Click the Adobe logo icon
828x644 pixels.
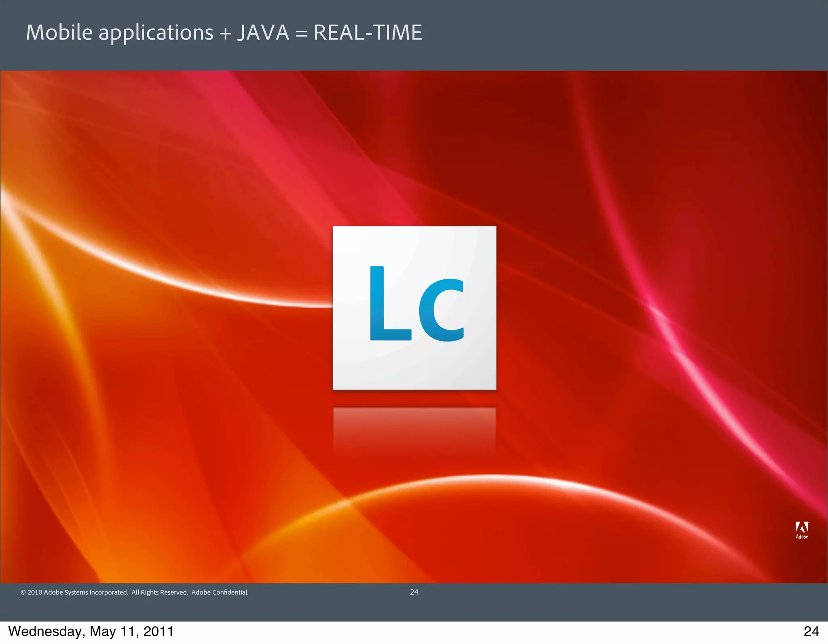[x=802, y=530]
